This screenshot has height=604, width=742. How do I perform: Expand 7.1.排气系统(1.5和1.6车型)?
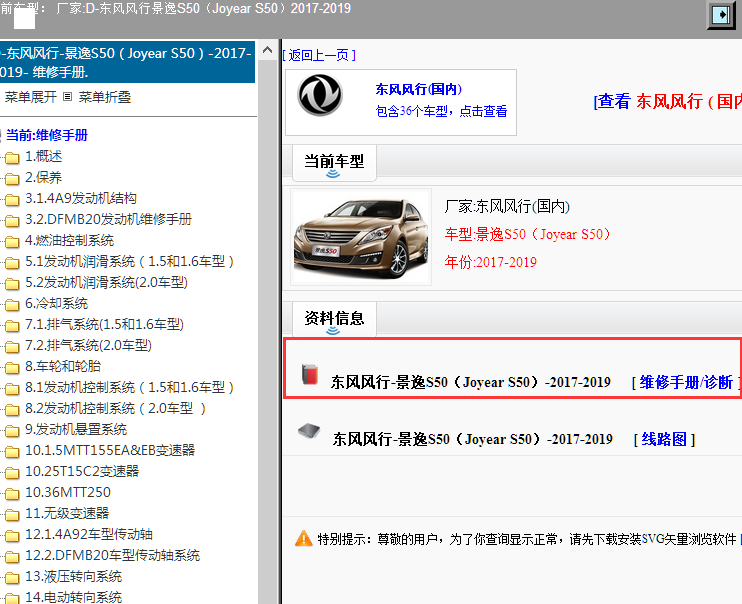click(x=104, y=324)
